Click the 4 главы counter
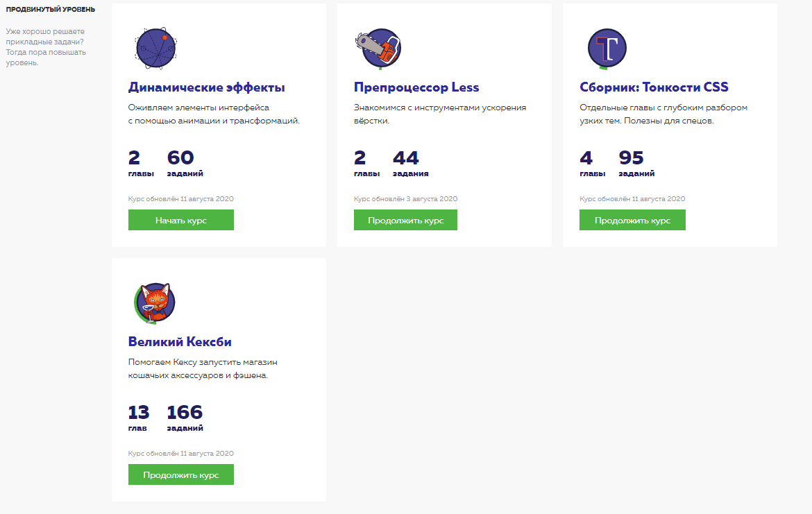 coord(593,164)
